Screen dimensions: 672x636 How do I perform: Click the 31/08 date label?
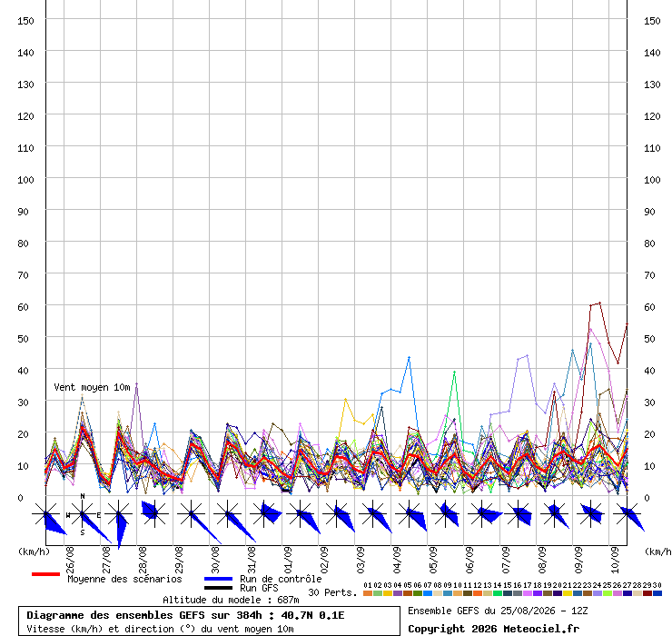point(252,560)
